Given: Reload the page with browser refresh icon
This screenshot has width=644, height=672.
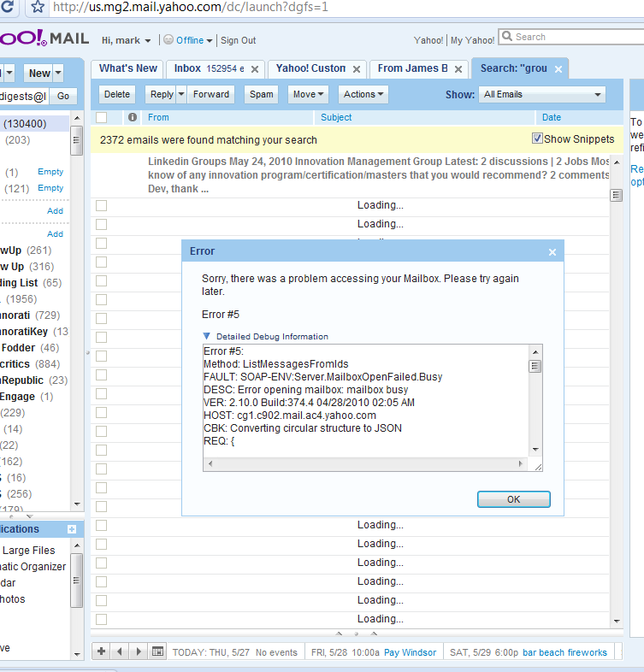Looking at the screenshot, I should coord(8,7).
